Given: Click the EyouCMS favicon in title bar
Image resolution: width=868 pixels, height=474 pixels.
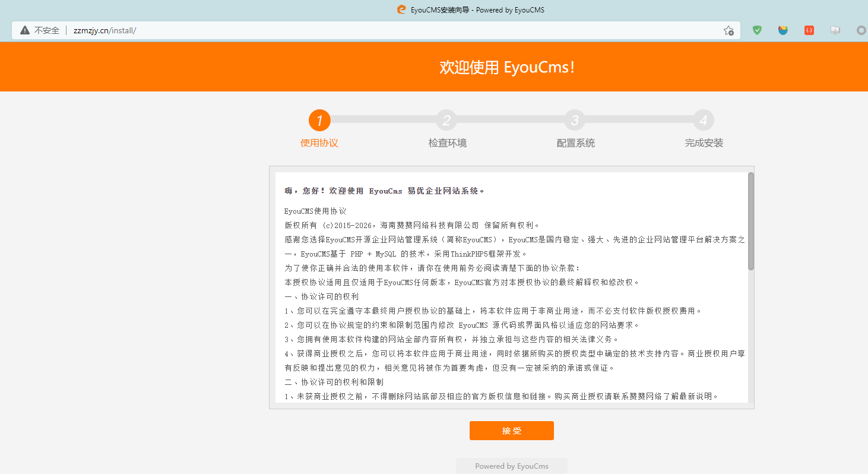Looking at the screenshot, I should 401,10.
